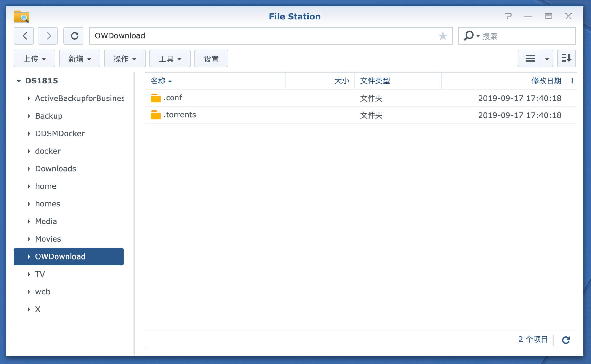Expand the Downloads folder tree node

point(29,169)
